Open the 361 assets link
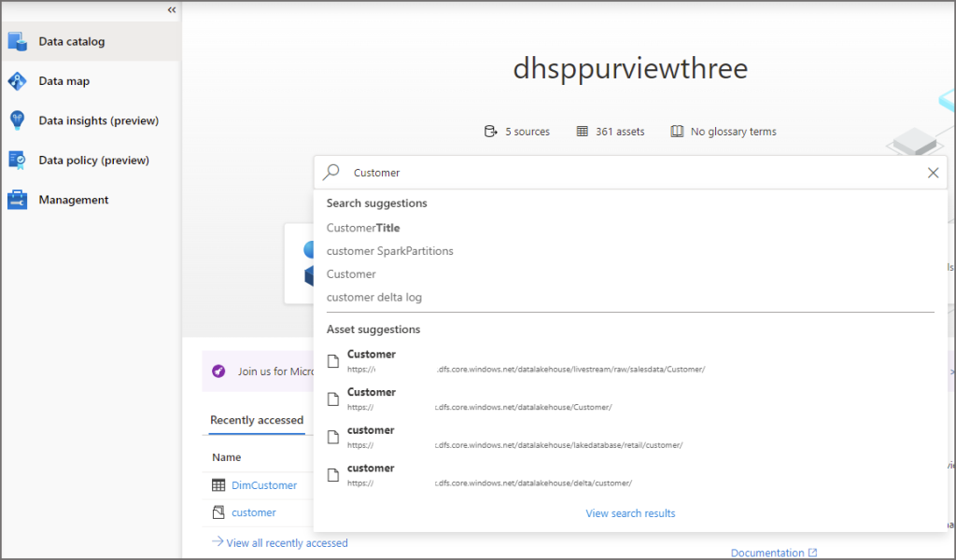The height and width of the screenshot is (560, 956). coord(620,132)
